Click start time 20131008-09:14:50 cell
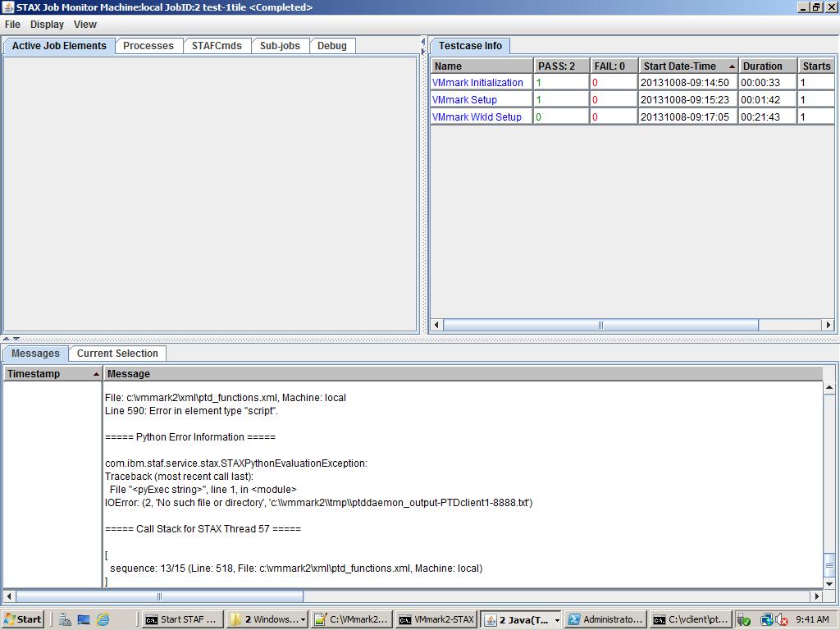This screenshot has width=840, height=630. (x=688, y=83)
